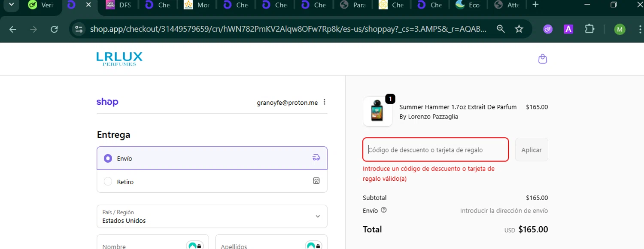Reload the checkout page
Screen dimensions: 644x249
(54, 29)
